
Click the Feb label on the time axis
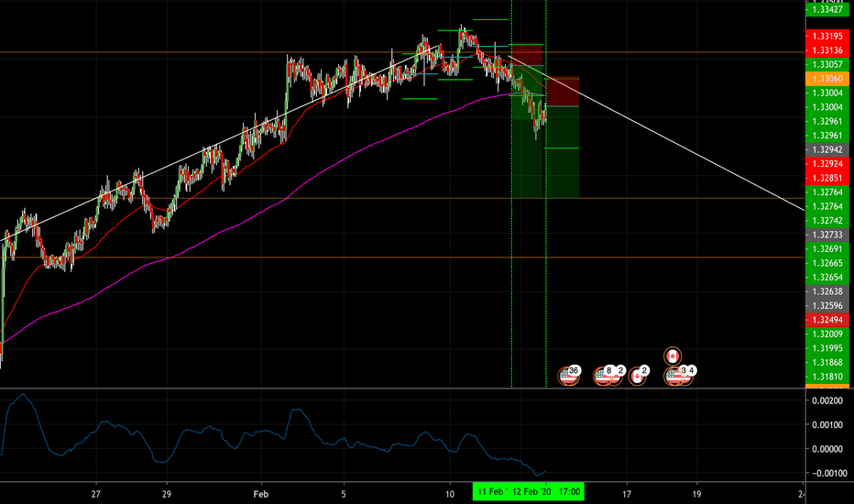pyautogui.click(x=261, y=494)
